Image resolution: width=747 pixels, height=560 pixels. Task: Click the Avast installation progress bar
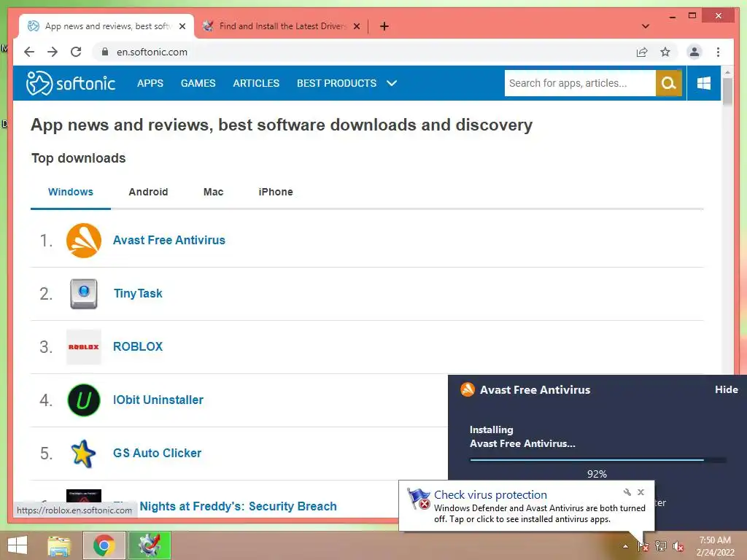pyautogui.click(x=598, y=460)
